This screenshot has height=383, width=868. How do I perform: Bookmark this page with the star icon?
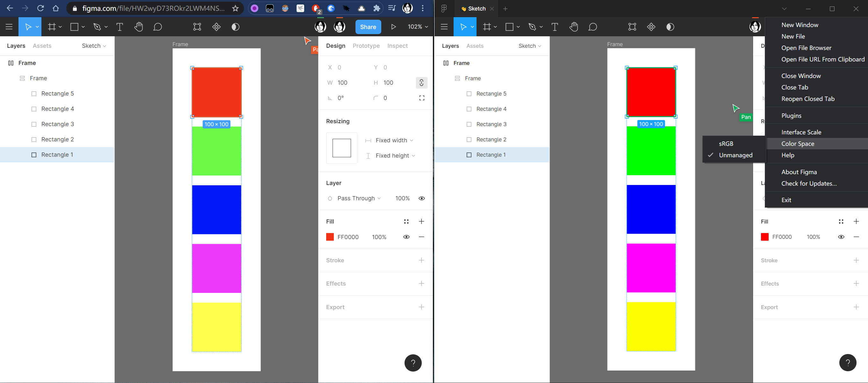pos(235,8)
